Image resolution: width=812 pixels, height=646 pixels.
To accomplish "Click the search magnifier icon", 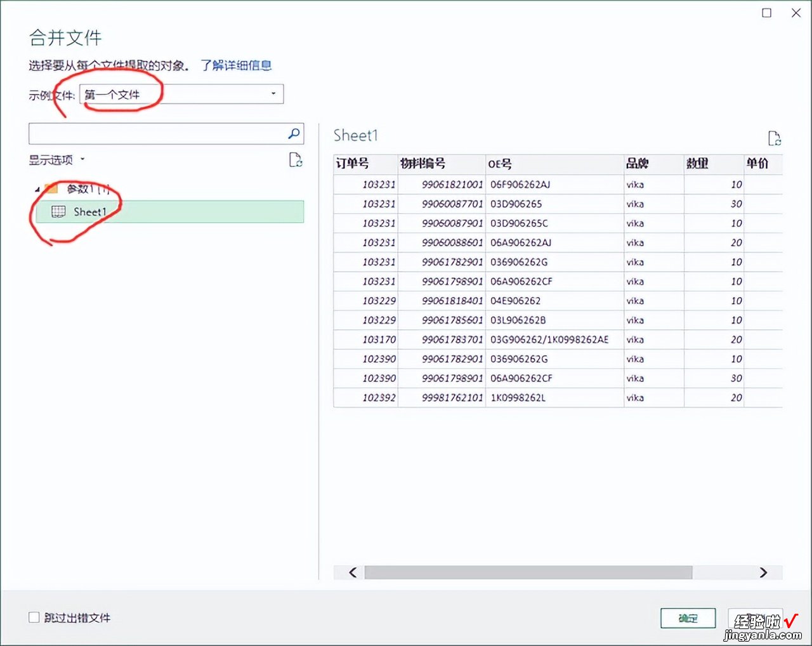I will point(294,133).
